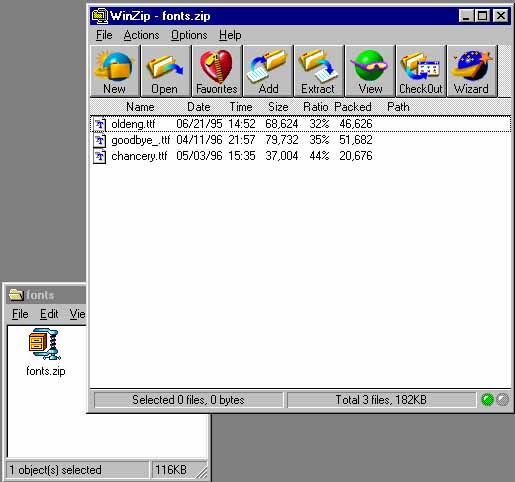Image resolution: width=515 pixels, height=482 pixels.
Task: Select the oldeng.ttf file row
Action: 300,124
